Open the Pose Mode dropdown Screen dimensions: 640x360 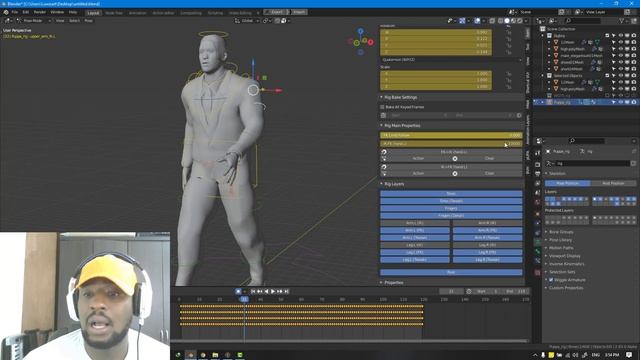[x=34, y=20]
